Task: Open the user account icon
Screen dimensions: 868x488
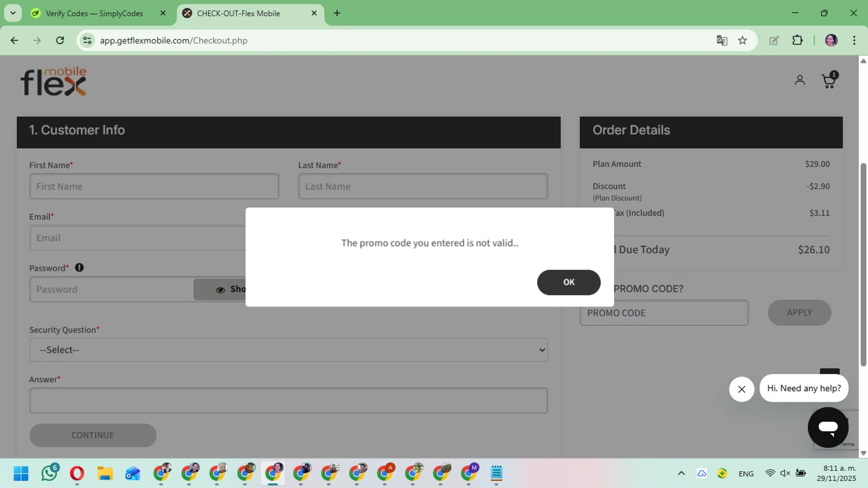Action: point(800,80)
